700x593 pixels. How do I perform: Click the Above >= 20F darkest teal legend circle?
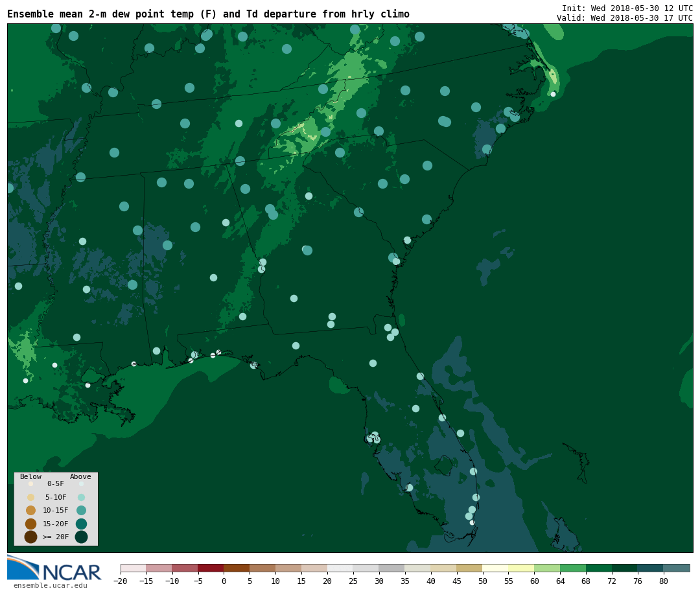[81, 537]
